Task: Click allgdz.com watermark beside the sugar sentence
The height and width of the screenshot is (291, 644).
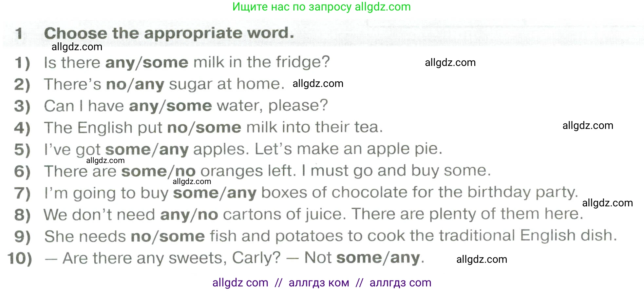Action: point(318,84)
